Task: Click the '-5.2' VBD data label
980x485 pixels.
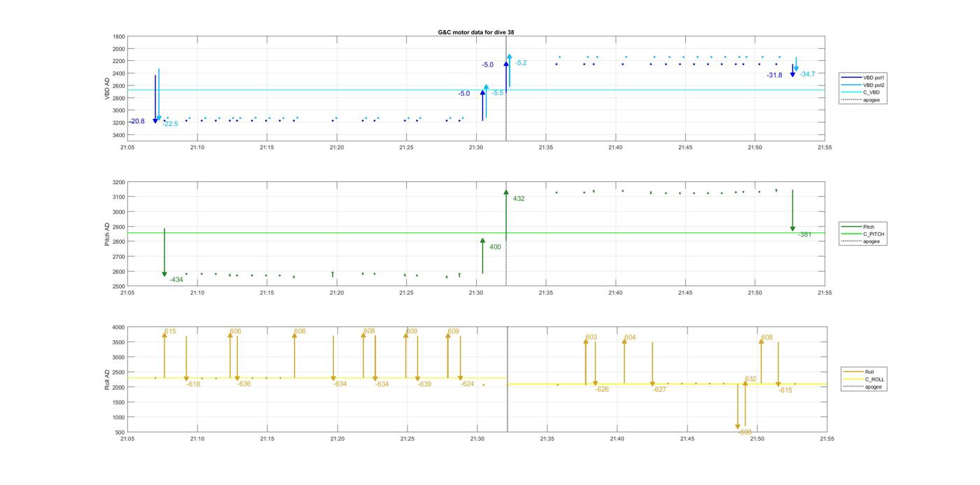Action: [521, 63]
